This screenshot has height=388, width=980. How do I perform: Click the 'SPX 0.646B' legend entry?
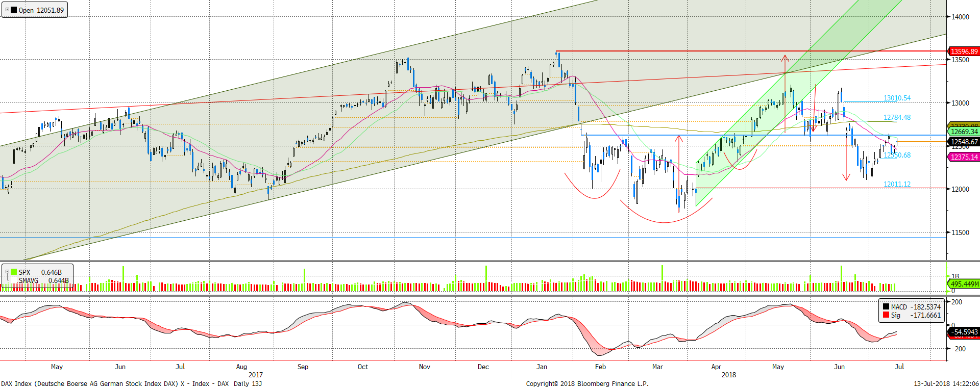[x=40, y=272]
